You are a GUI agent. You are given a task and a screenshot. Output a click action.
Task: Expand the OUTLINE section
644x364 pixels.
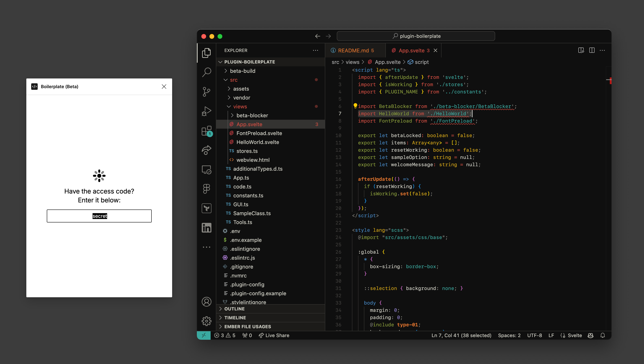(x=234, y=309)
